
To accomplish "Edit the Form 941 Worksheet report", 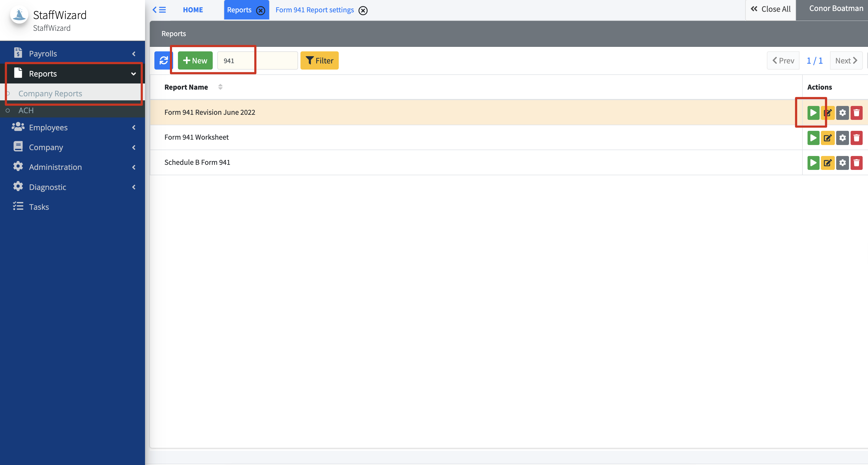I will tap(827, 138).
